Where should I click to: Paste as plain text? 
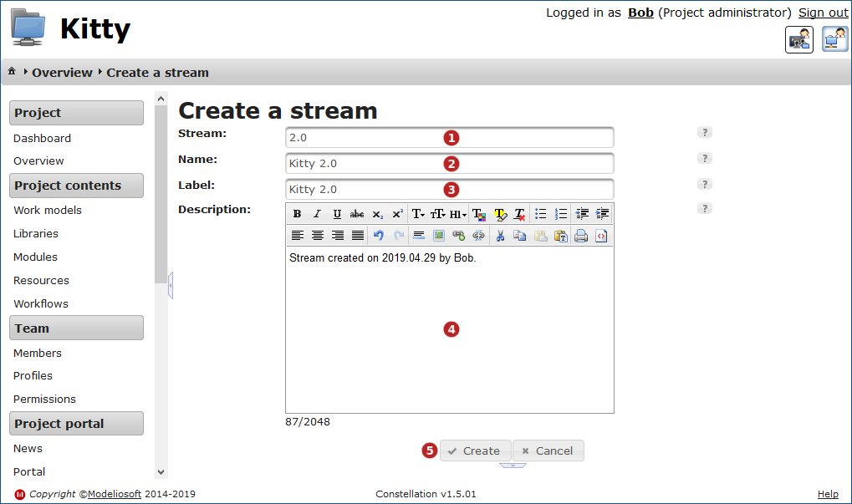pyautogui.click(x=561, y=236)
